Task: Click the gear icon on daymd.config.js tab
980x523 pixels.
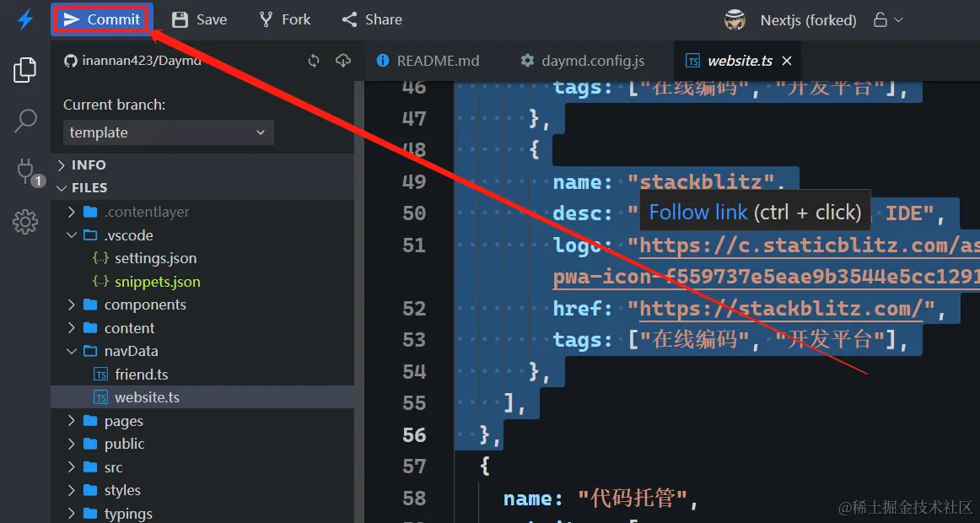Action: [527, 61]
